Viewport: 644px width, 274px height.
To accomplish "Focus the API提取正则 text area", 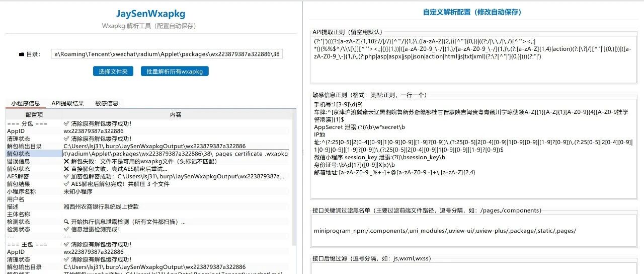I will click(473, 59).
